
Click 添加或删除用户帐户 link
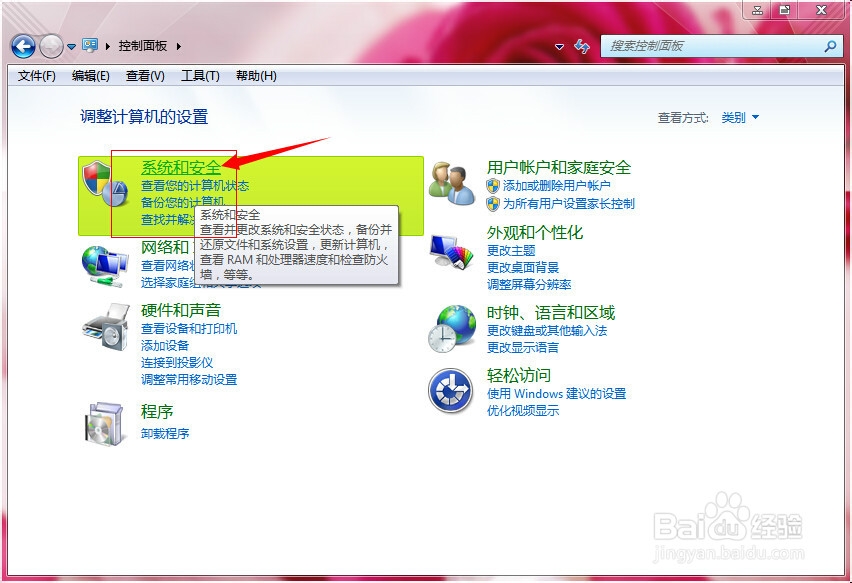(x=556, y=186)
